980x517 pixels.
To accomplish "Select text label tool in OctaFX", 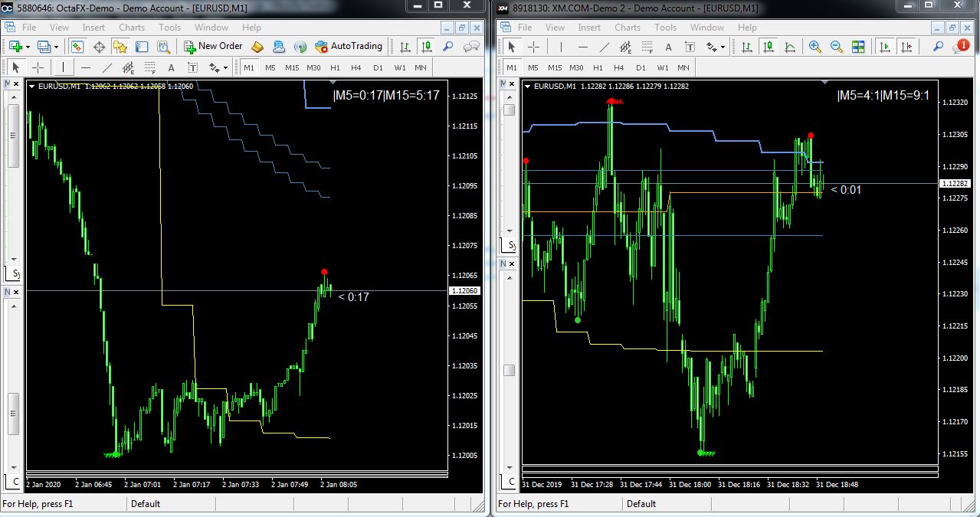I will (x=193, y=67).
